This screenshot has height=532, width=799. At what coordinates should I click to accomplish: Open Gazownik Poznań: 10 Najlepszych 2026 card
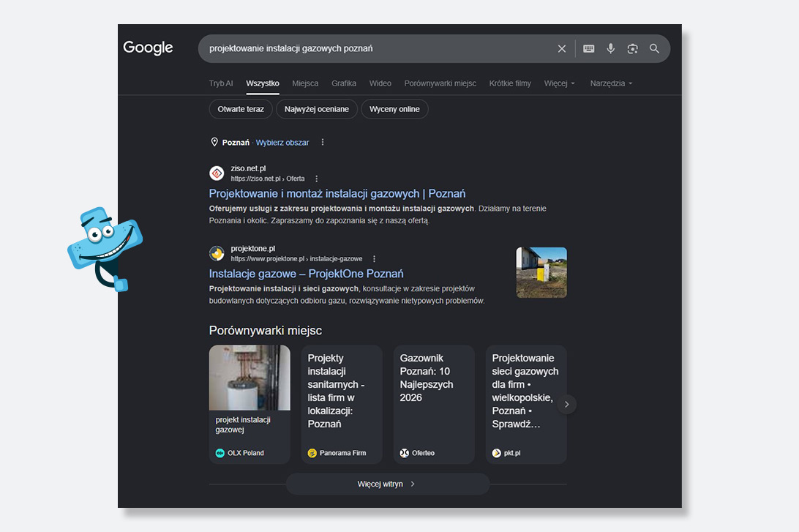(x=434, y=405)
